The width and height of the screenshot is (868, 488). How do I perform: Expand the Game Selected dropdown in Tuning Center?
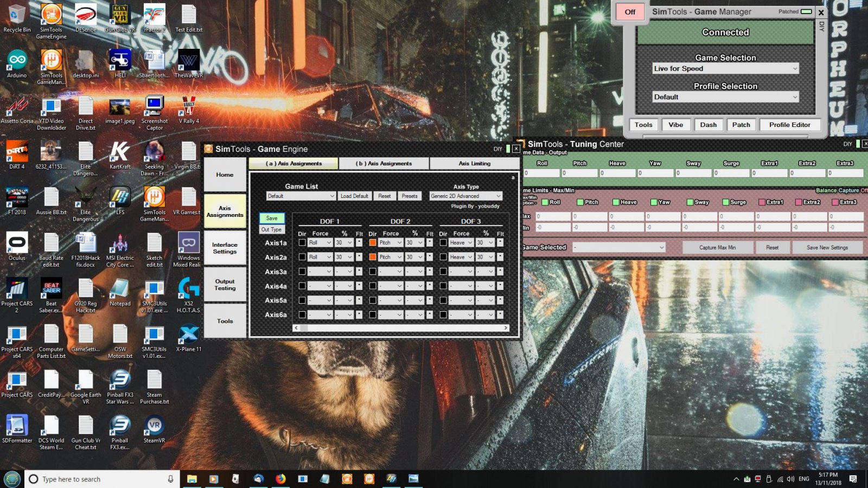(x=618, y=247)
